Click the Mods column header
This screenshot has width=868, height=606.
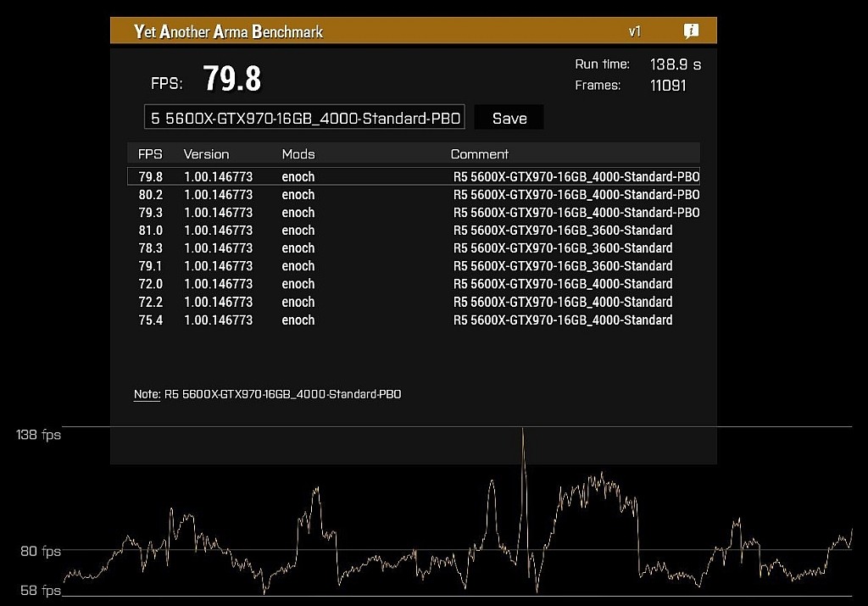(x=298, y=154)
